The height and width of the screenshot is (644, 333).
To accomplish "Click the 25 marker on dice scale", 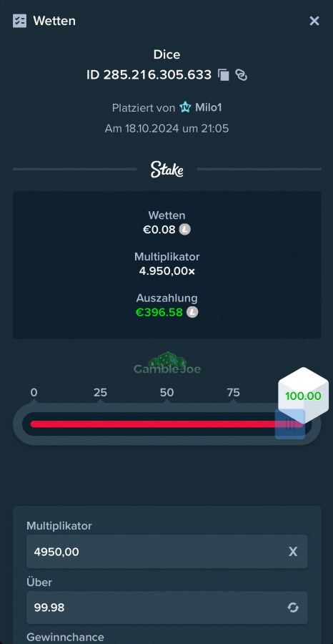I will 100,393.
